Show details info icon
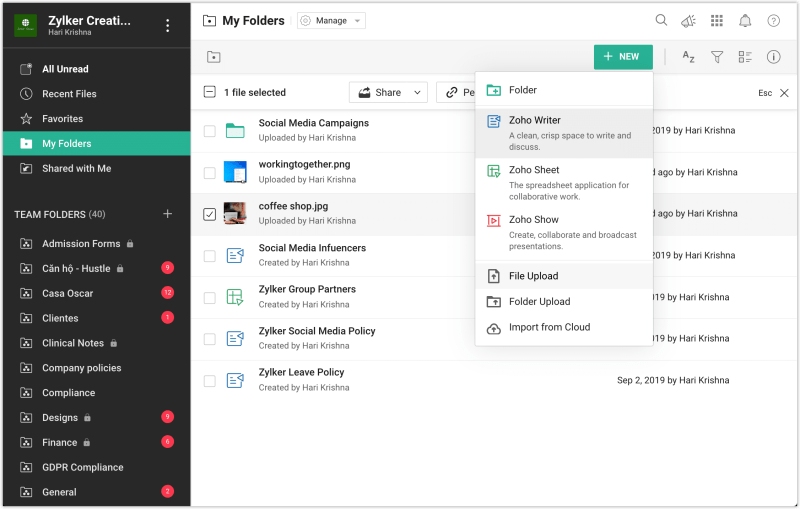800x509 pixels. [x=773, y=57]
